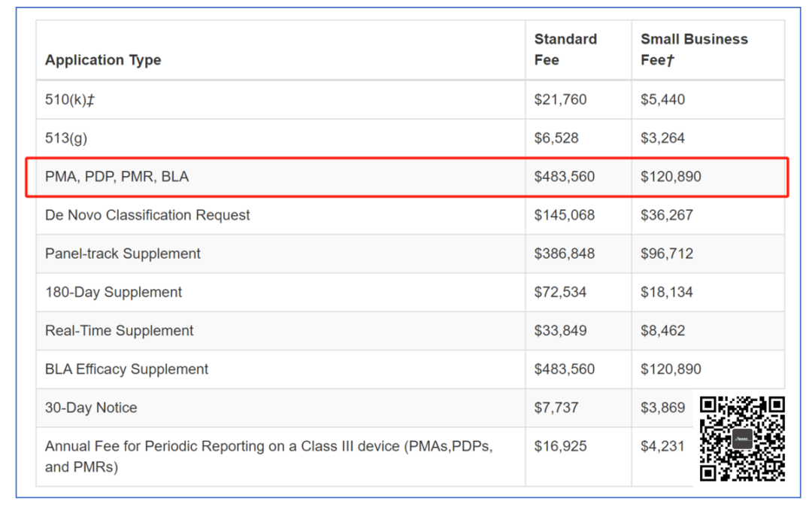Select the $386,848 standard fee value
This screenshot has width=812, height=507.
click(564, 254)
